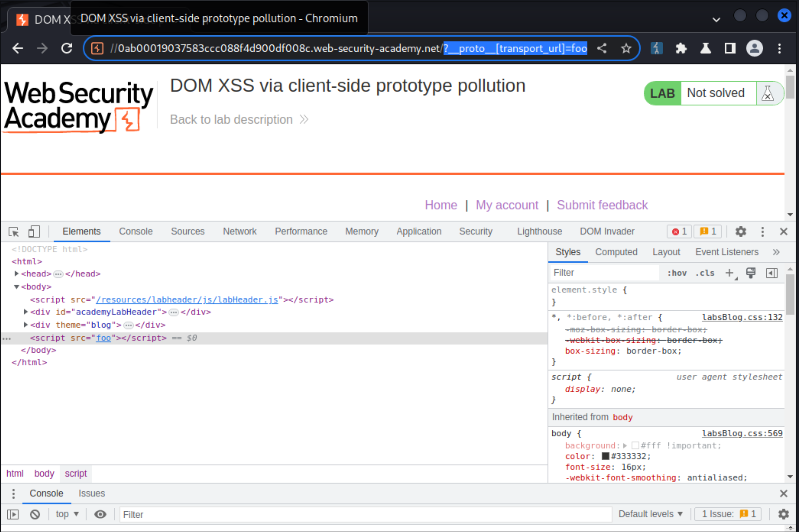Open the drawer three-dot menu
Viewport: 799px width, 532px height.
click(x=13, y=494)
